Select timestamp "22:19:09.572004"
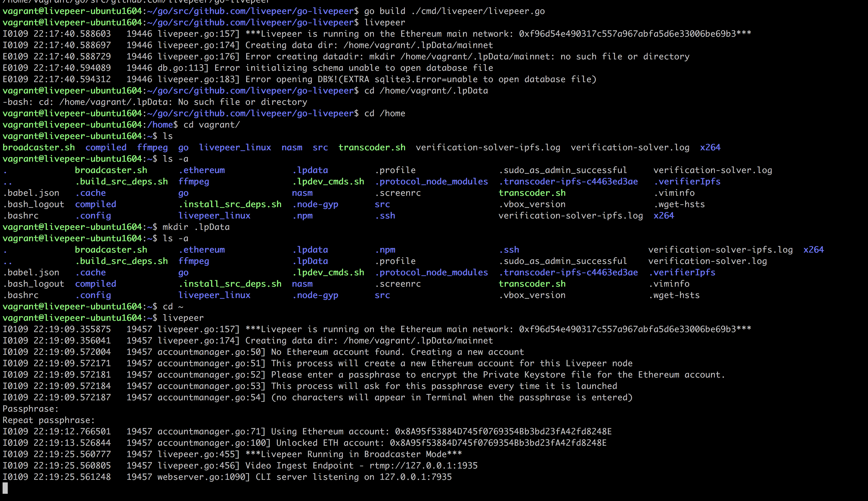 [72, 352]
